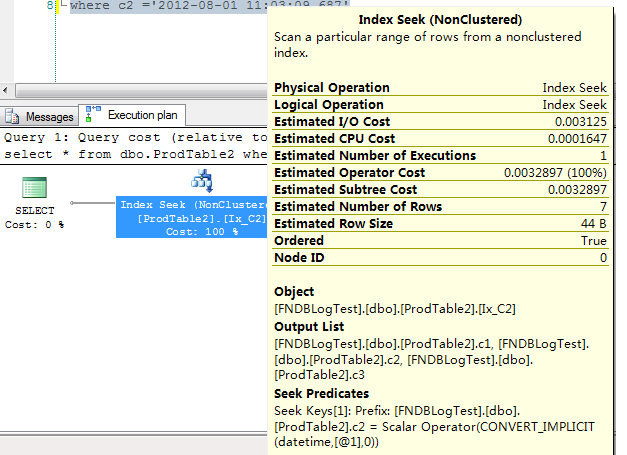Click 'Estimated Number of Executions' row

click(440, 156)
